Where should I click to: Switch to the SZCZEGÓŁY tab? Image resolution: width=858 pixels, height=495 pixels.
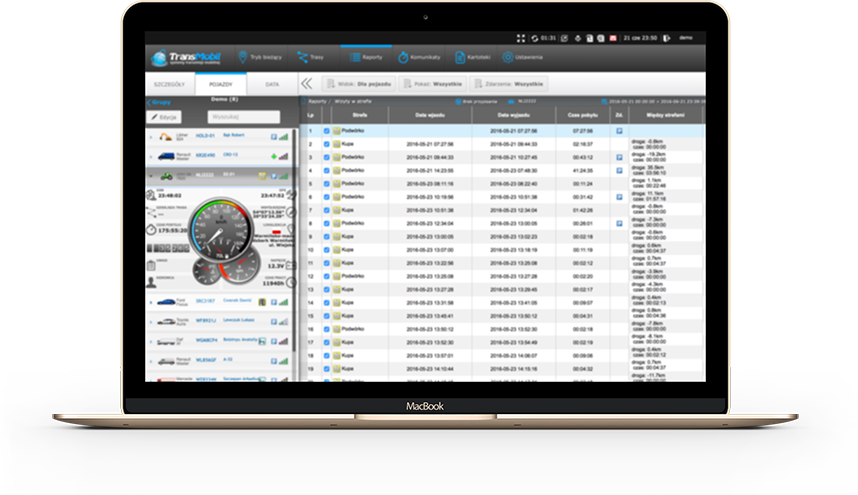[170, 85]
